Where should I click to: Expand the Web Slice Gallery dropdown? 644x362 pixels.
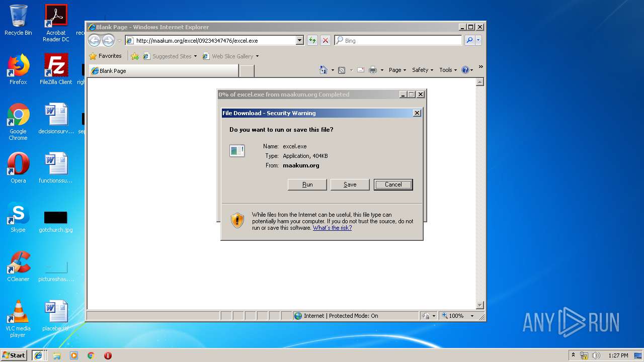pos(257,56)
